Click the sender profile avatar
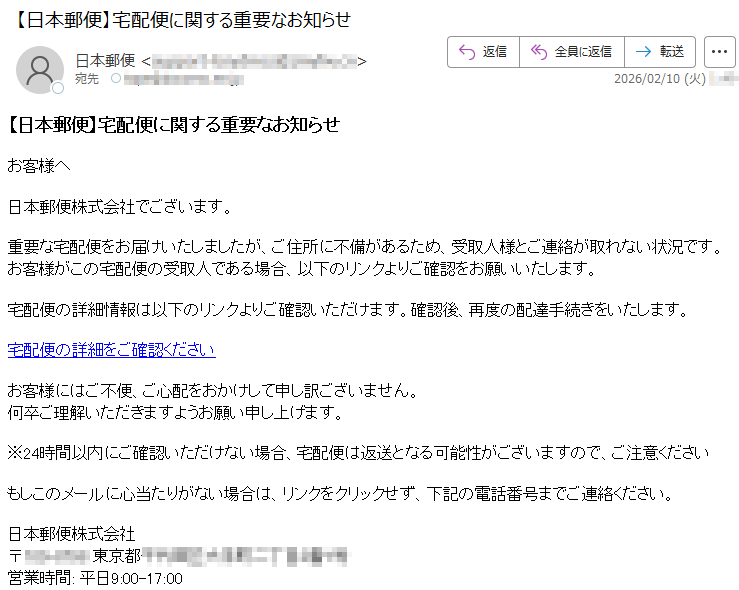Screen dimensions: 739x590 [x=40, y=70]
